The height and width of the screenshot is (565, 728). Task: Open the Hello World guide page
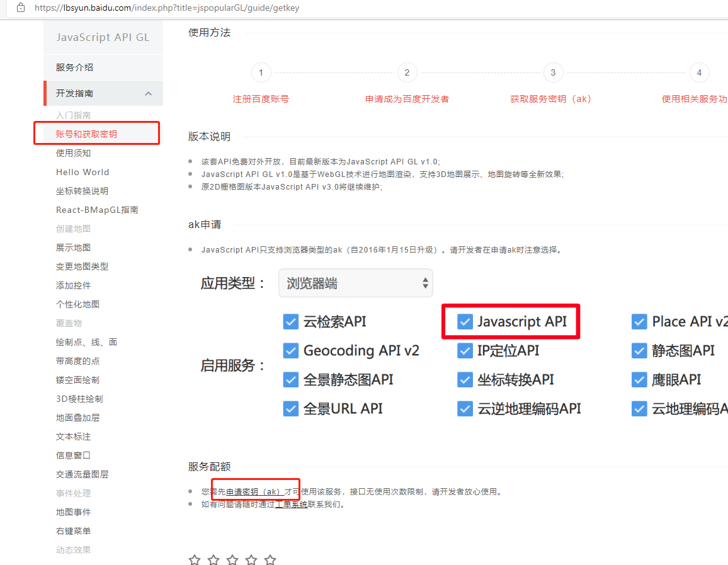point(82,171)
